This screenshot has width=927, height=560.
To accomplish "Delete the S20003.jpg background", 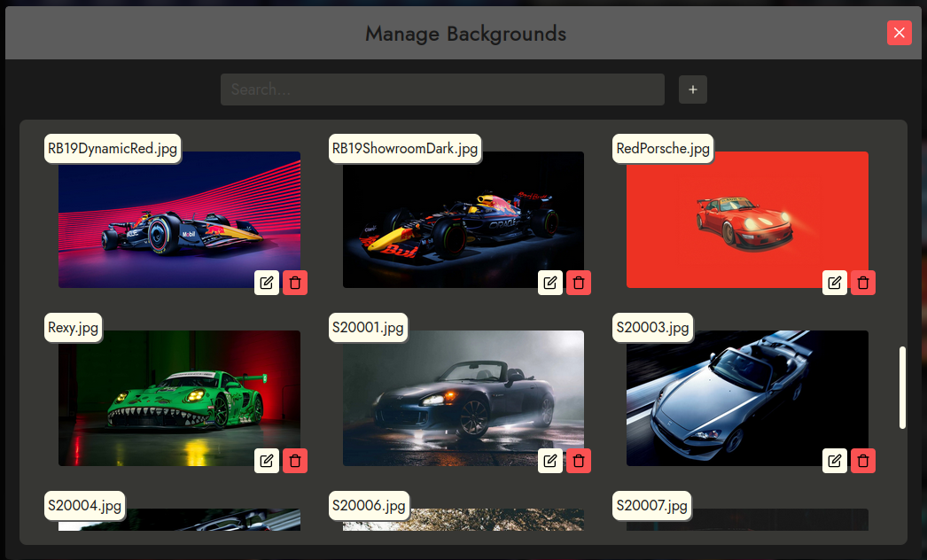I will [863, 461].
